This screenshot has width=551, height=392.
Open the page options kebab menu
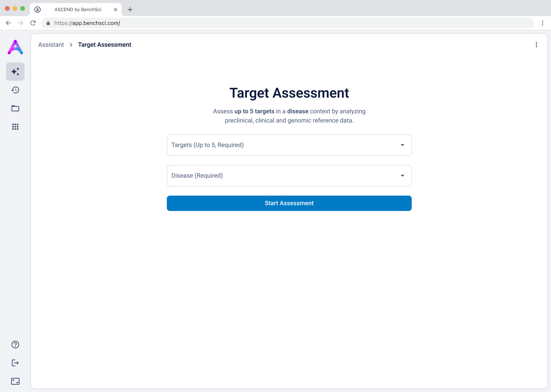[536, 45]
